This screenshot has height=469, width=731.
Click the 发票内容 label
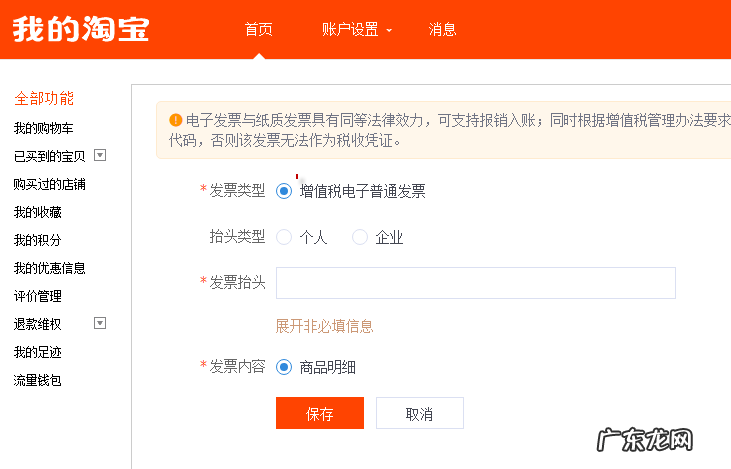[x=237, y=366]
